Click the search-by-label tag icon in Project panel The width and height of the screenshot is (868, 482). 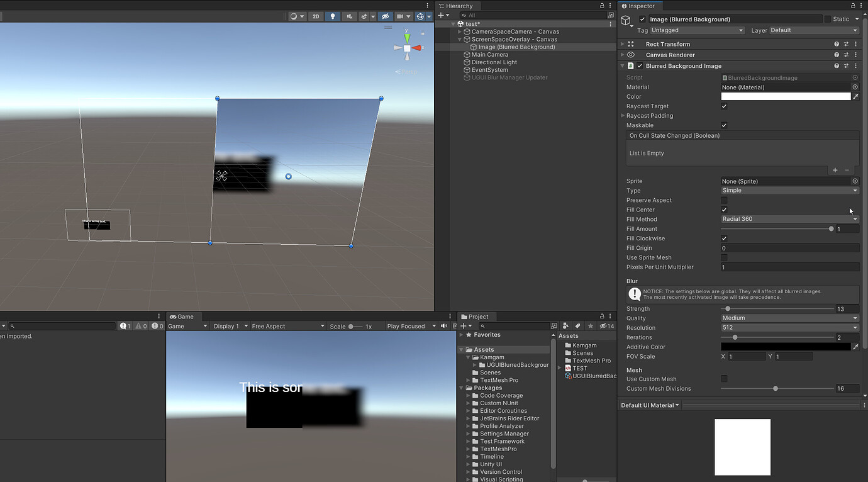pos(578,325)
